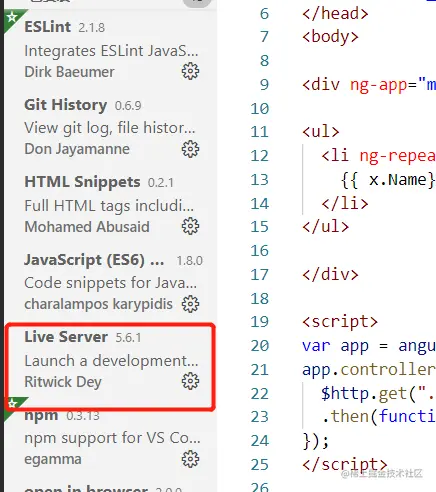Click Git History version 0.6.9

(128, 106)
